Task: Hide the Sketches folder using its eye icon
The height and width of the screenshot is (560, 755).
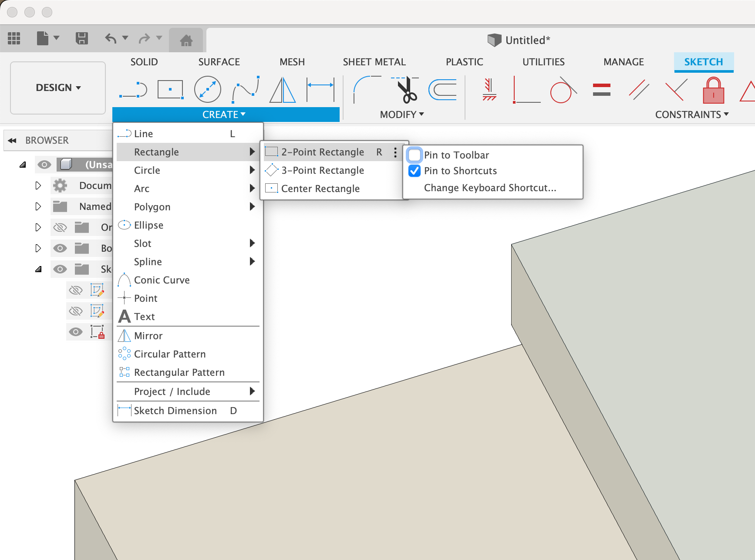Action: pos(60,269)
